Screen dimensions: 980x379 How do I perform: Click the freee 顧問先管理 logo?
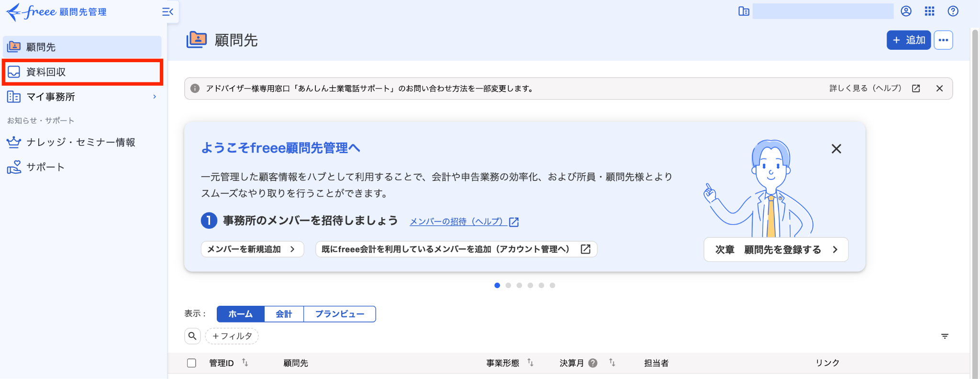click(56, 12)
